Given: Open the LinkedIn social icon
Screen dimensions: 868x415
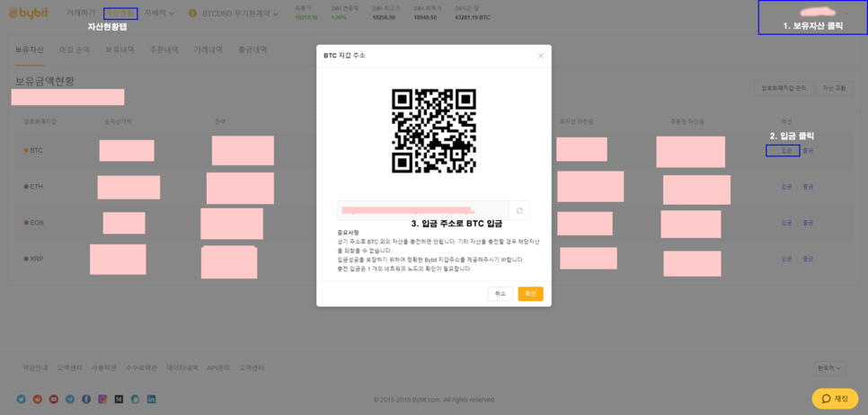Looking at the screenshot, I should coord(151,399).
